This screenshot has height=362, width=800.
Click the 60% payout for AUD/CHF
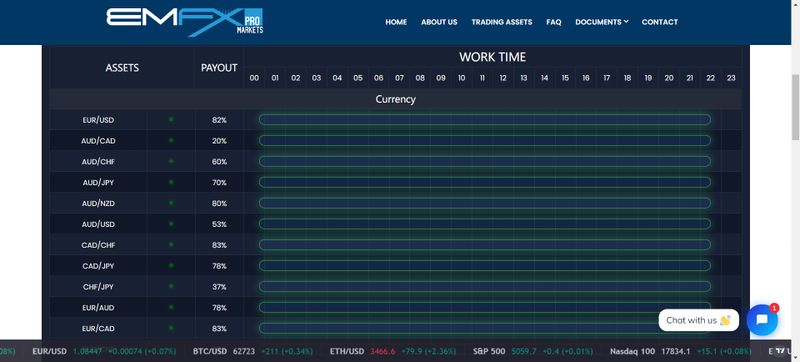click(x=219, y=162)
